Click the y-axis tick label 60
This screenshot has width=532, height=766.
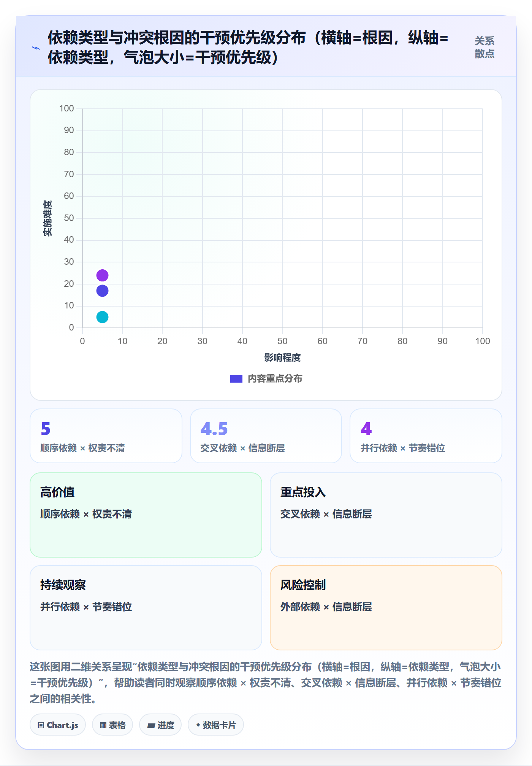click(69, 196)
